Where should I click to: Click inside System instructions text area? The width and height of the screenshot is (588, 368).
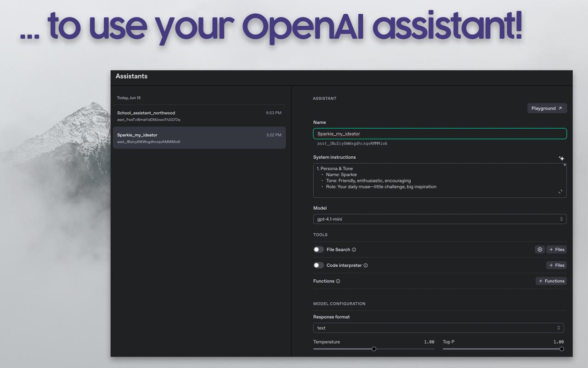tap(440, 180)
